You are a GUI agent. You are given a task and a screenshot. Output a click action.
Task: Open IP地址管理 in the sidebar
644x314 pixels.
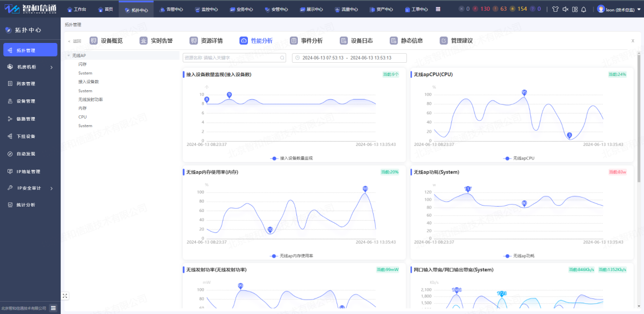[30, 172]
